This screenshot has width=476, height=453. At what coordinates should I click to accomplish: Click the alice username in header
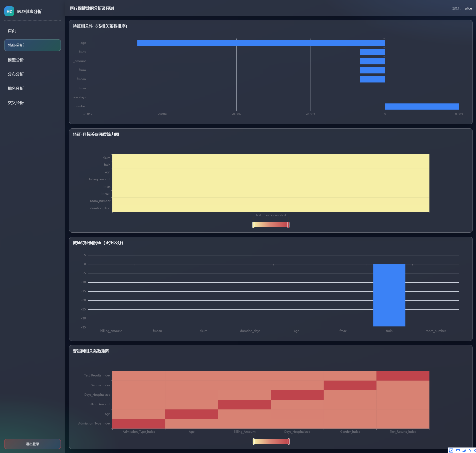(x=468, y=8)
